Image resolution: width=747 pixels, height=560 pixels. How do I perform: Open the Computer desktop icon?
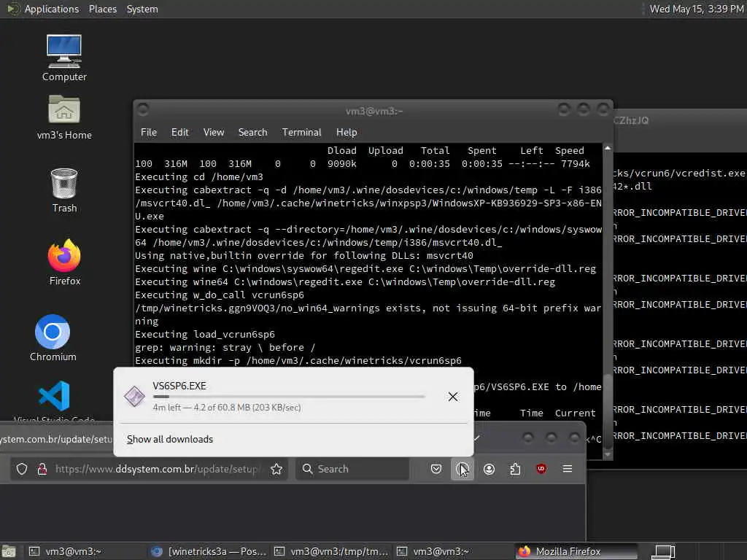click(64, 58)
